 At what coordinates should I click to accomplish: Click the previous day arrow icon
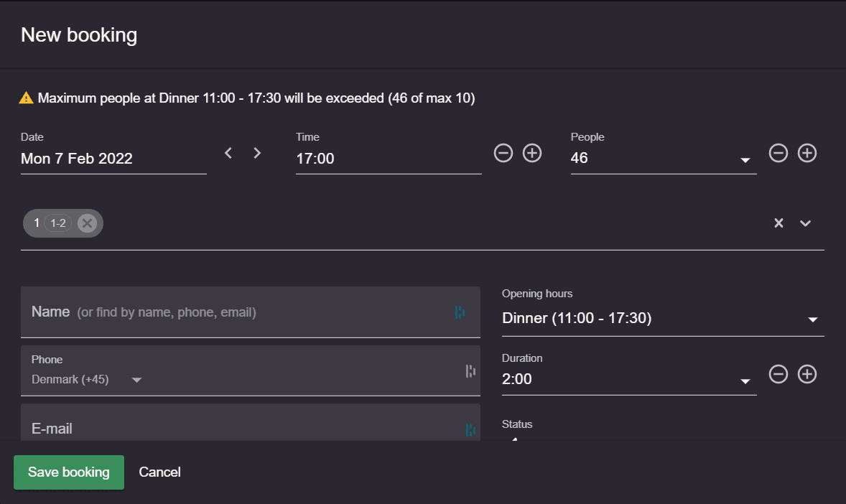(x=228, y=153)
